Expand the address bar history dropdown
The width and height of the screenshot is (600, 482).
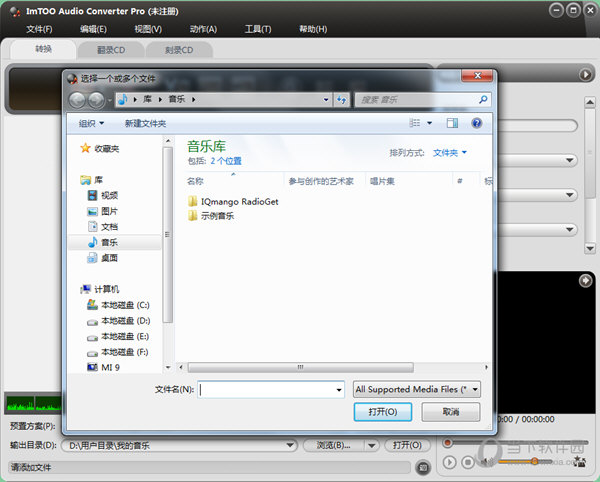pyautogui.click(x=326, y=100)
